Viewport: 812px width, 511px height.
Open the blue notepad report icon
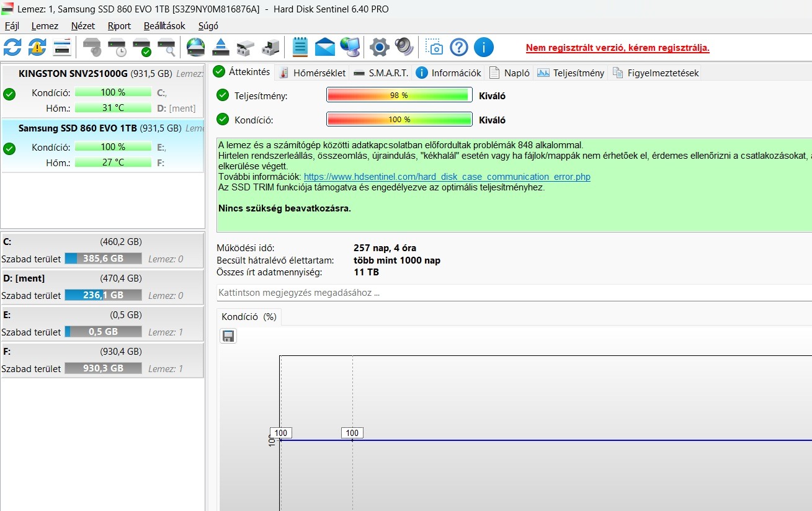click(x=300, y=47)
